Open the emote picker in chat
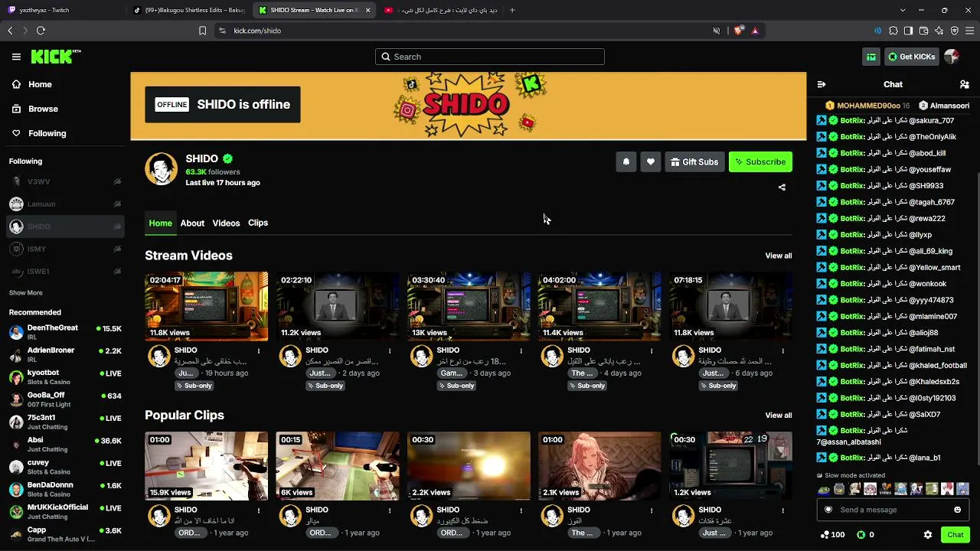Image resolution: width=980 pixels, height=551 pixels. pos(957,510)
